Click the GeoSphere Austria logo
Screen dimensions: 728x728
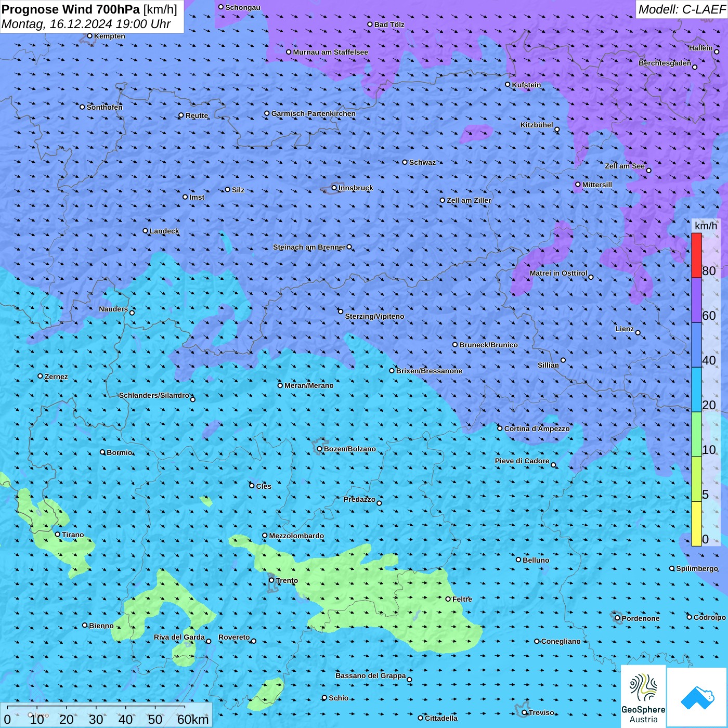point(643,697)
